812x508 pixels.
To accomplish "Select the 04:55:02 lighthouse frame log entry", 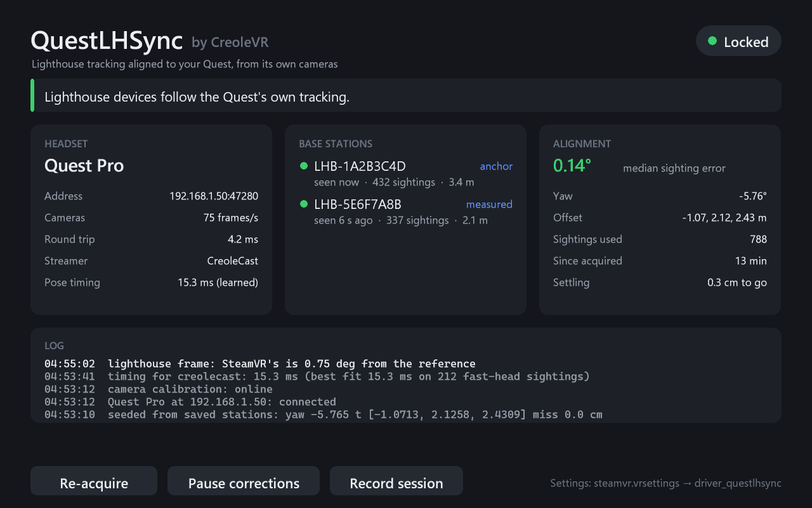I will tap(260, 364).
